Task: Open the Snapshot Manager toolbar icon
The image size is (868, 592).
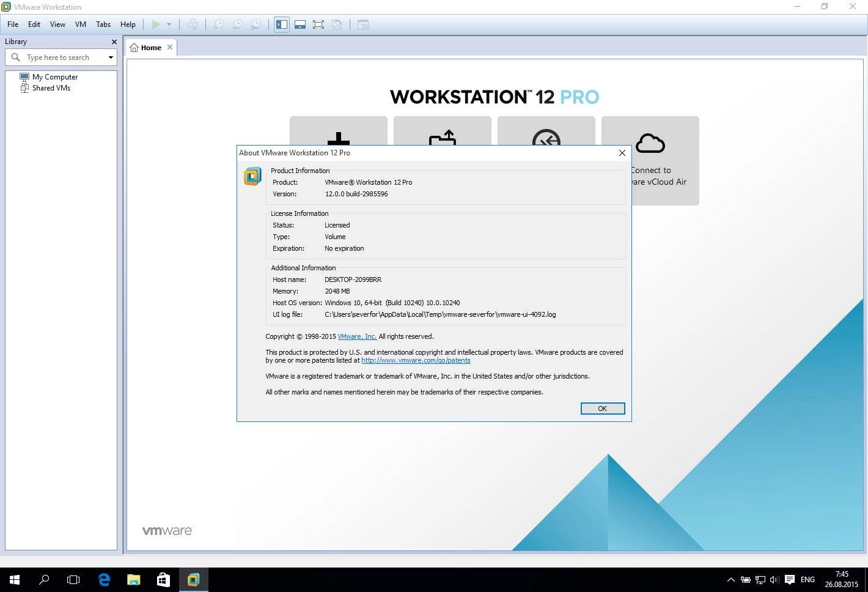Action: pos(256,24)
